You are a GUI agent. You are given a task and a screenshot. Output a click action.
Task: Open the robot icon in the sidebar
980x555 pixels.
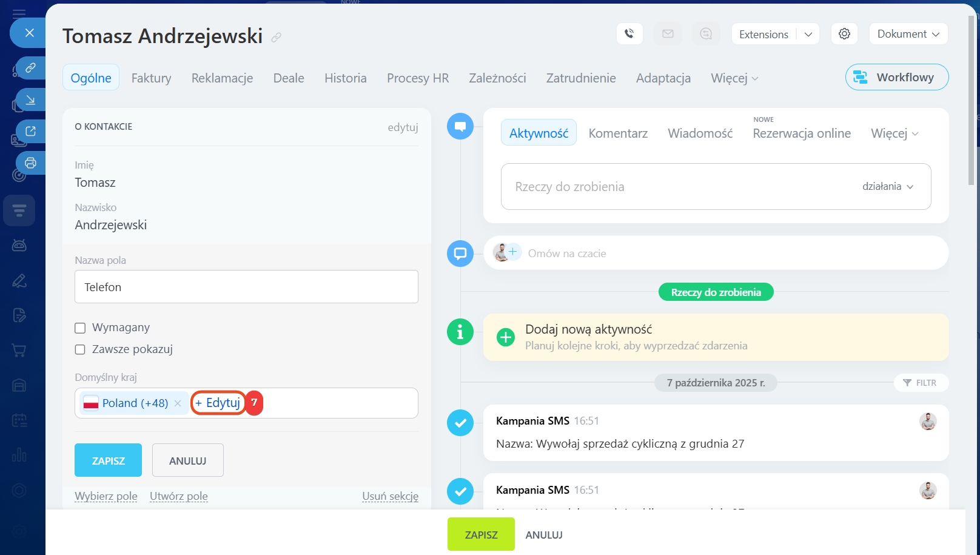[x=19, y=245]
